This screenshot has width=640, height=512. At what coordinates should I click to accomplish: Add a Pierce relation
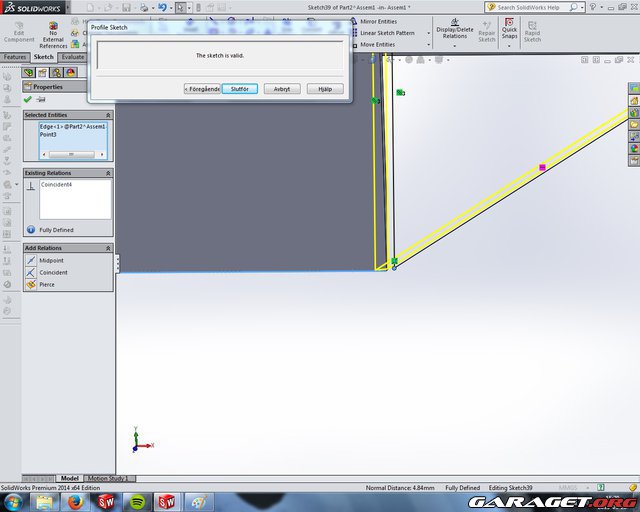click(46, 284)
